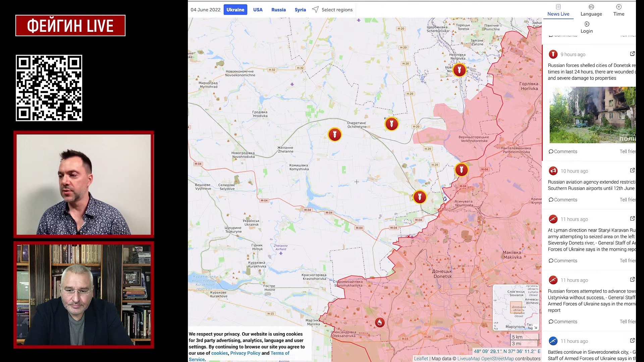The image size is (644, 362).
Task: Click the shelling marker near the M-04 junction
Action: (x=461, y=170)
